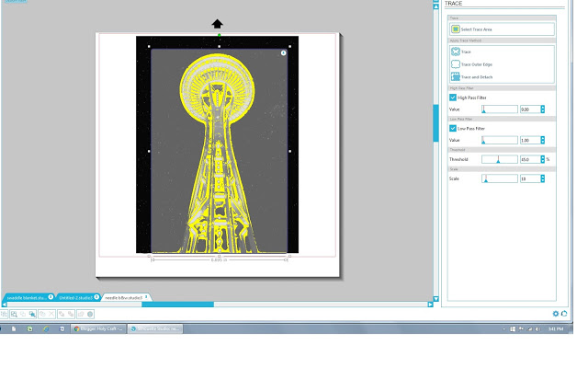Open Silhouette Studio taskbar button
The width and height of the screenshot is (588, 368).
pos(155,328)
